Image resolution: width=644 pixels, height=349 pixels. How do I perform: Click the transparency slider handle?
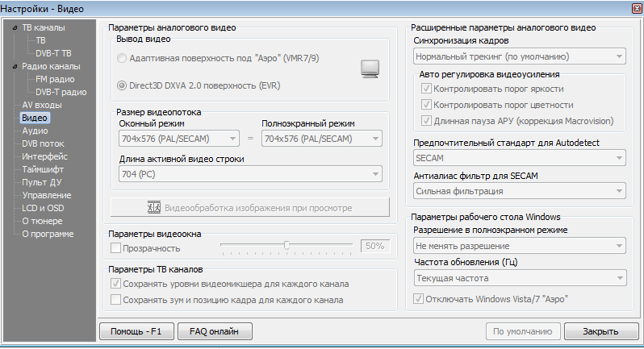[286, 245]
